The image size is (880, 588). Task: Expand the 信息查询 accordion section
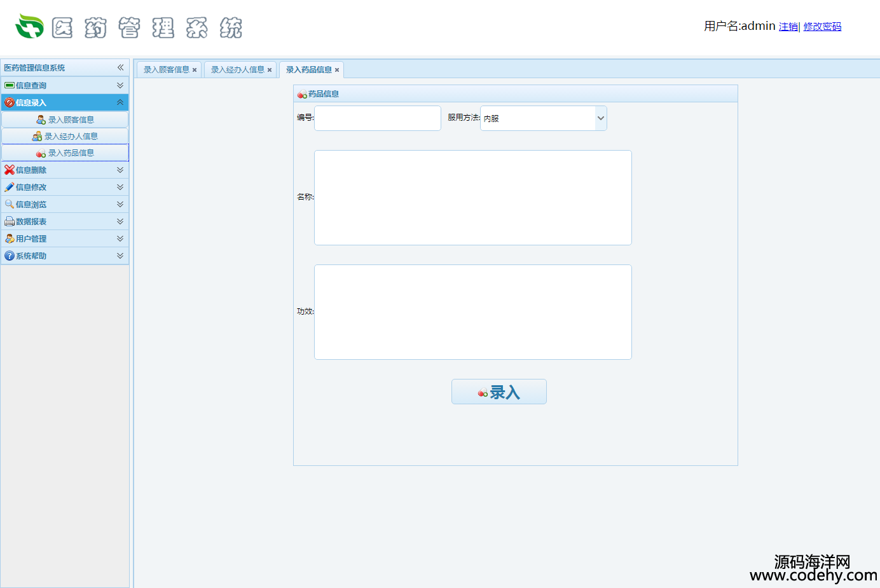point(120,85)
